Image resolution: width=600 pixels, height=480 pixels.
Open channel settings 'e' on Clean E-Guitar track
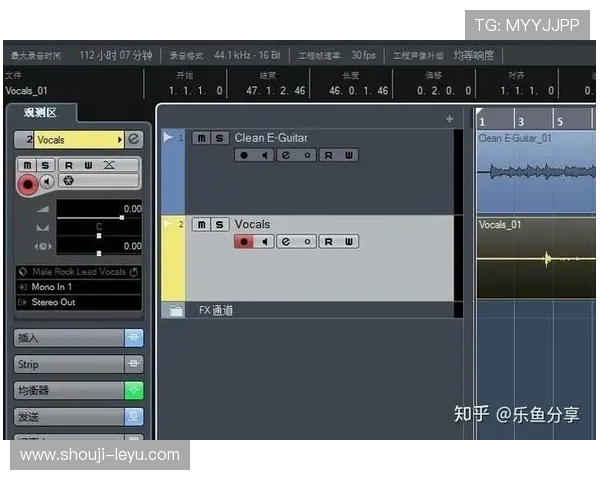click(285, 155)
